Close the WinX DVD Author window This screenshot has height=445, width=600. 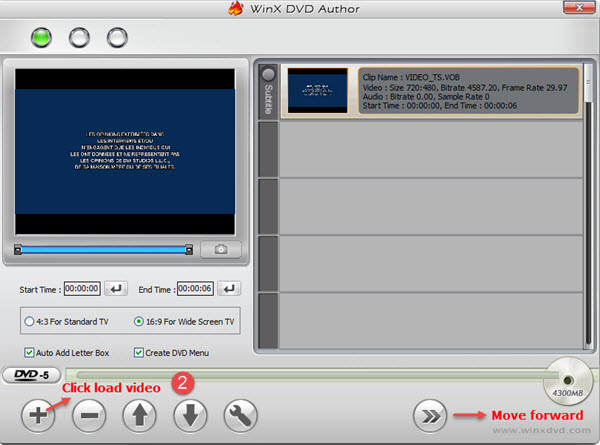(x=579, y=7)
